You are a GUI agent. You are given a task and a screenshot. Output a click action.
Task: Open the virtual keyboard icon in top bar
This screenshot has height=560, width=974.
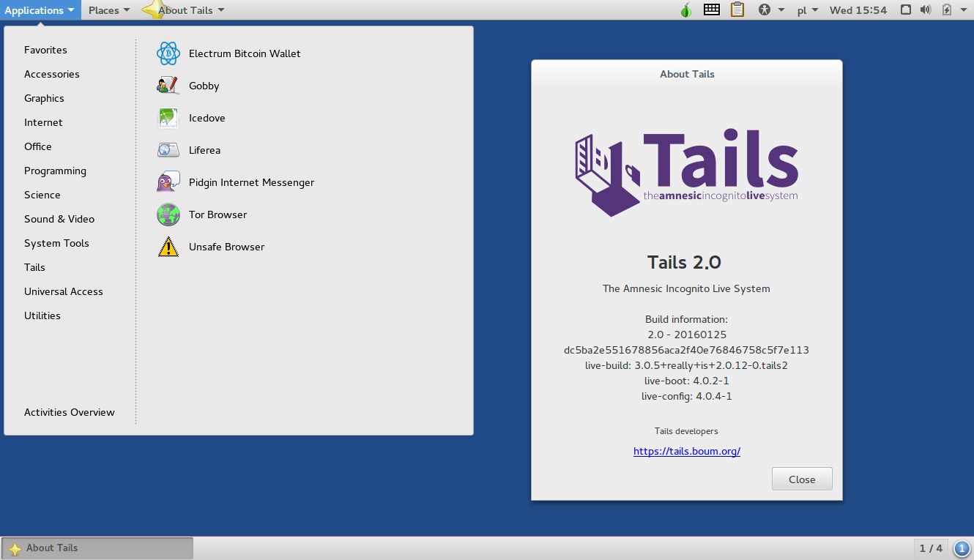coord(711,10)
